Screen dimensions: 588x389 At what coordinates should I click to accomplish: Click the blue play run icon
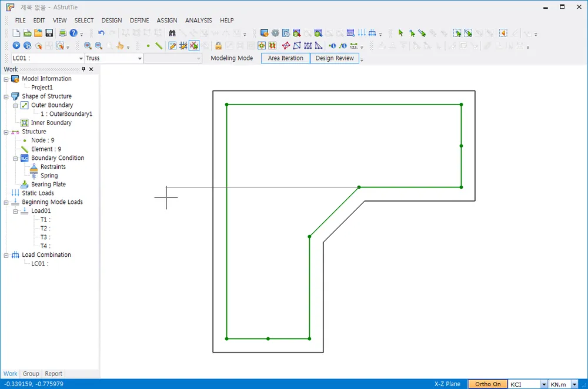tap(16, 46)
